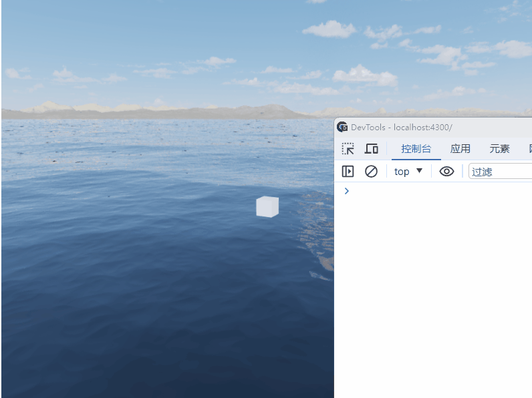Select the 元素 tab

[x=499, y=149]
